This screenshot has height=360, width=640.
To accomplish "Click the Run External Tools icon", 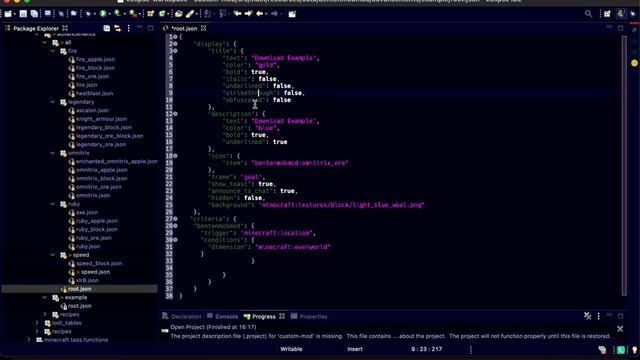I will pyautogui.click(x=132, y=14).
